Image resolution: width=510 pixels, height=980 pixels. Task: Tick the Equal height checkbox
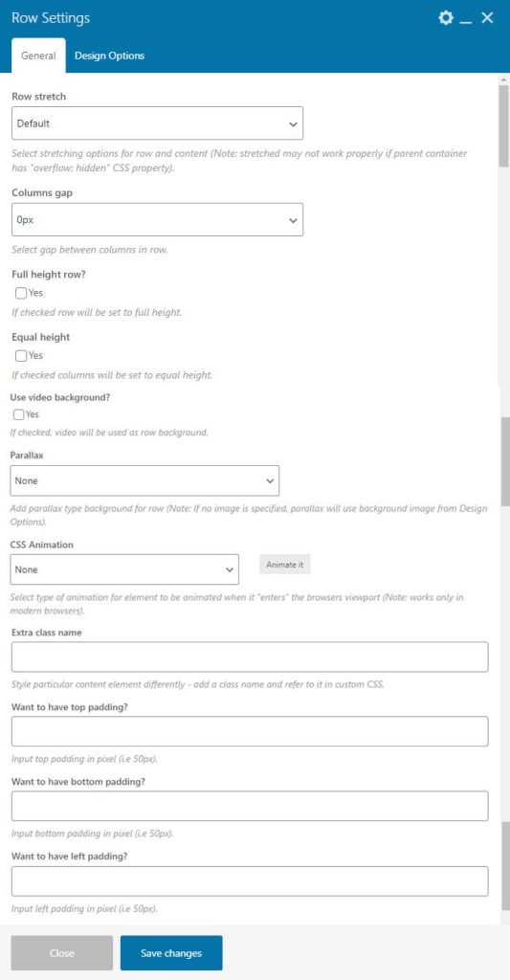pos(21,355)
